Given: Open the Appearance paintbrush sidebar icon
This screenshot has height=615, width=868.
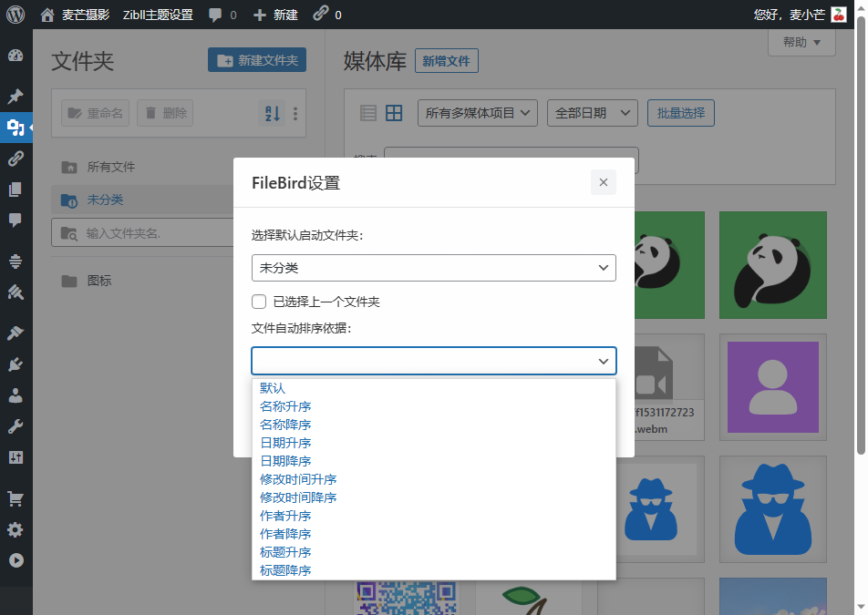Looking at the screenshot, I should click(x=15, y=333).
